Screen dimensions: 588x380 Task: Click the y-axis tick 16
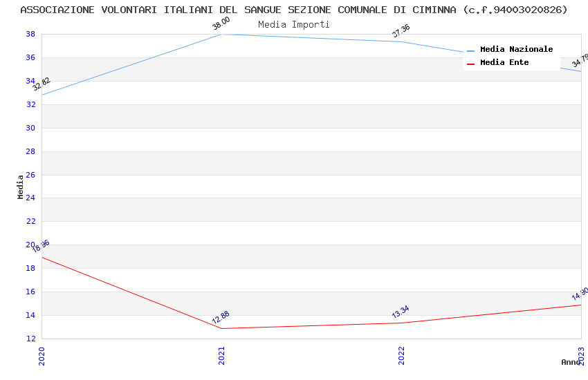point(30,292)
